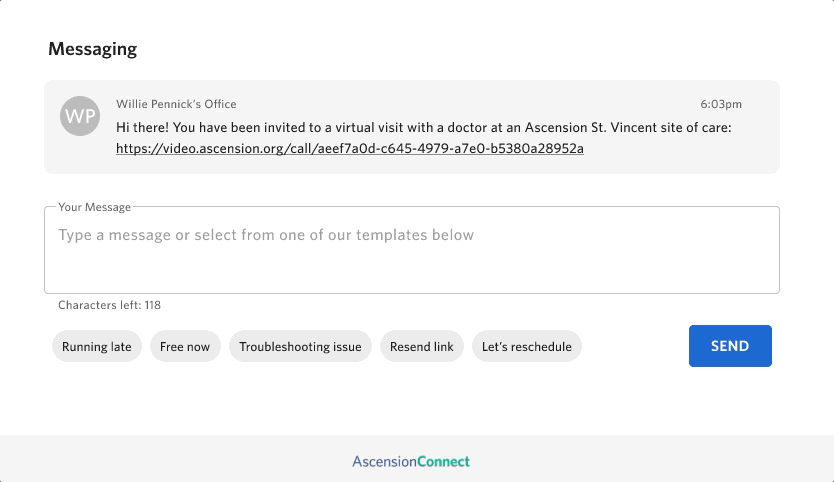Select the Let's reschedule template
This screenshot has width=834, height=482.
(x=527, y=346)
